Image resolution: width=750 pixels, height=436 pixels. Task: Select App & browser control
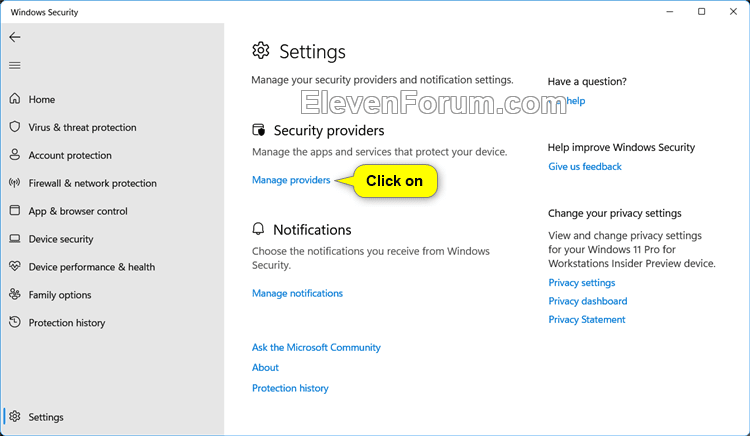coord(78,211)
